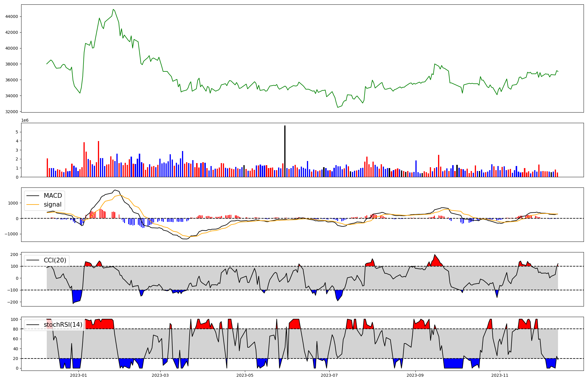The width and height of the screenshot is (588, 382).
Task: Click the 2023-03 x-axis date label
Action: click(x=161, y=375)
